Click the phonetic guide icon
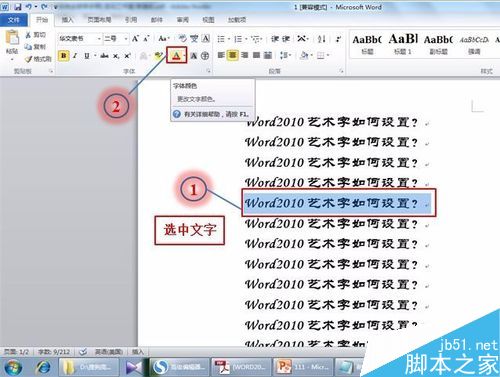The width and height of the screenshot is (500, 377). [194, 39]
